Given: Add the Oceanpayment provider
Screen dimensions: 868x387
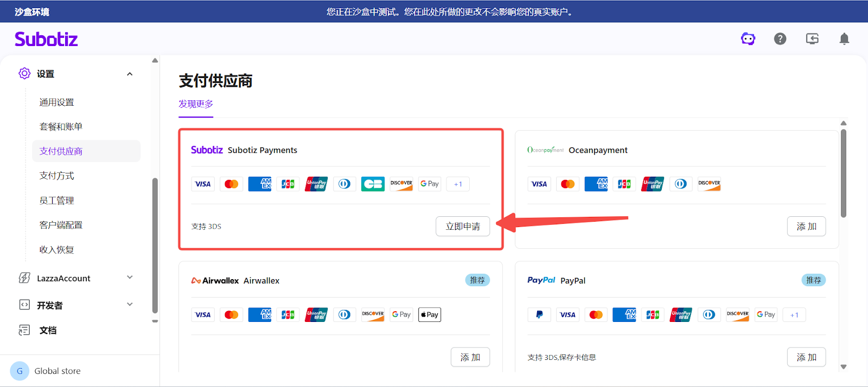Looking at the screenshot, I should (806, 227).
